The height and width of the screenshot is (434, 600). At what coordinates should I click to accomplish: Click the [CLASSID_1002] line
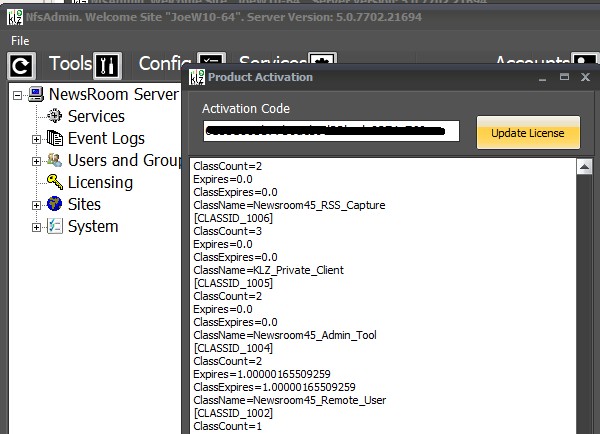[233, 414]
